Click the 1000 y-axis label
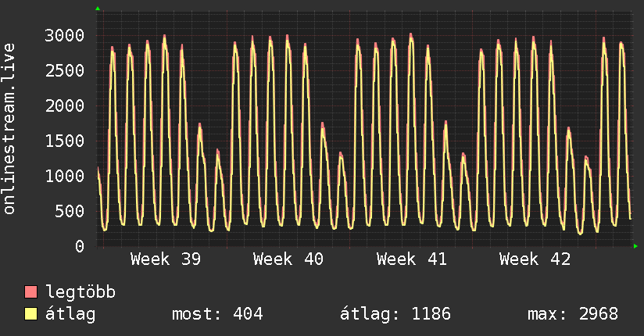Image resolution: width=644 pixels, height=336 pixels. tap(65, 177)
